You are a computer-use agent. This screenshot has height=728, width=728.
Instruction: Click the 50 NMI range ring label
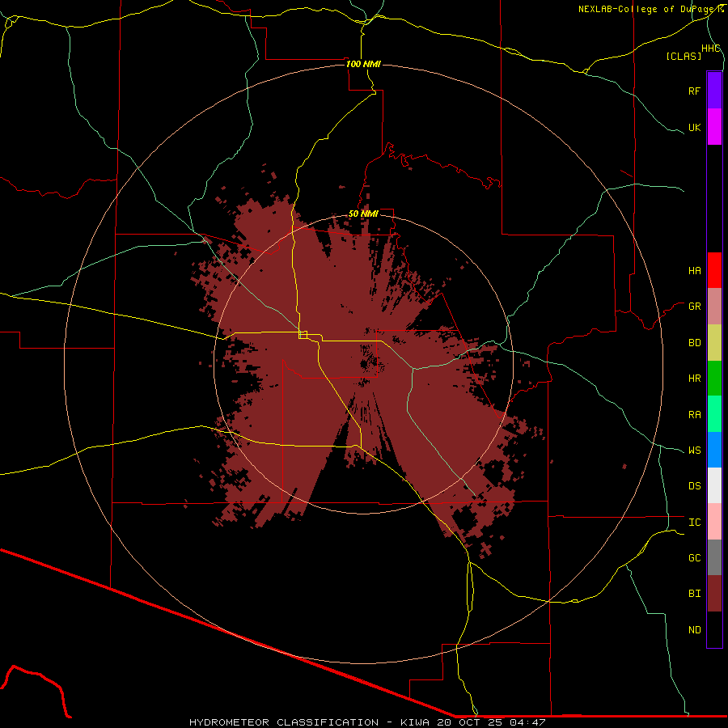[x=363, y=214]
